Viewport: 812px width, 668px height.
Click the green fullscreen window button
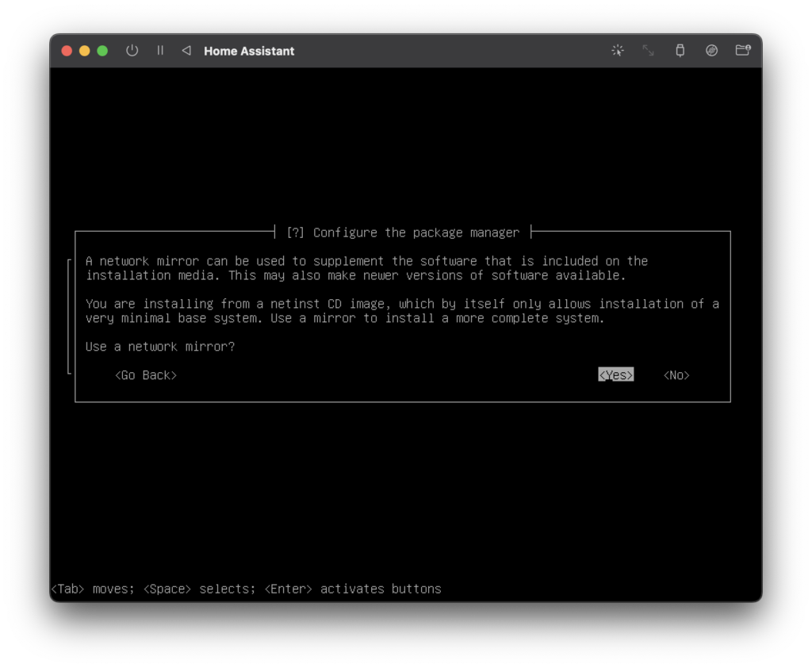point(102,51)
